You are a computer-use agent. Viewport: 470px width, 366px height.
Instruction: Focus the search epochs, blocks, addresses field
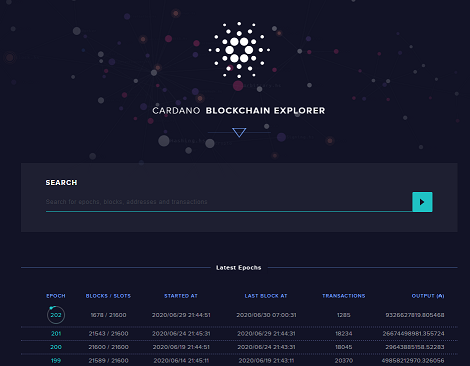[229, 202]
